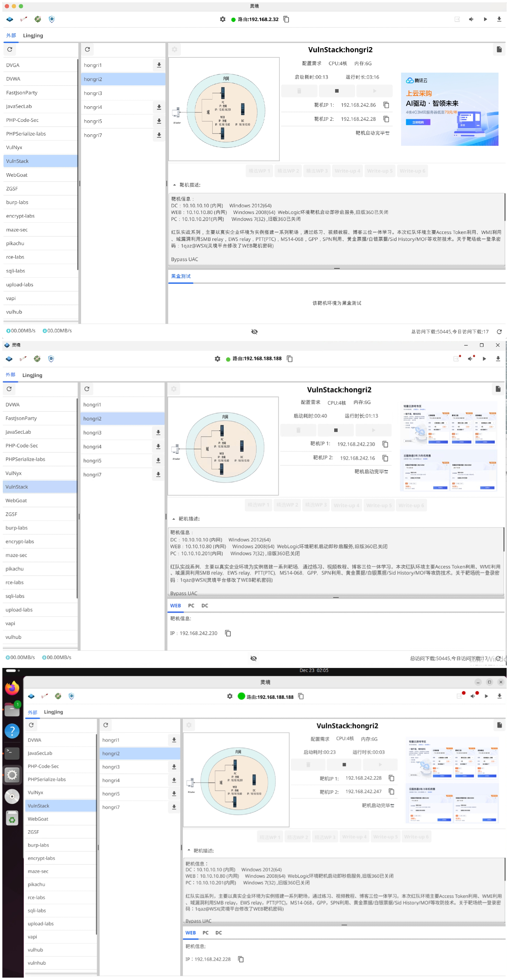The height and width of the screenshot is (980, 509).
Task: Open Firefox from the Ubuntu dock
Action: pos(12,688)
